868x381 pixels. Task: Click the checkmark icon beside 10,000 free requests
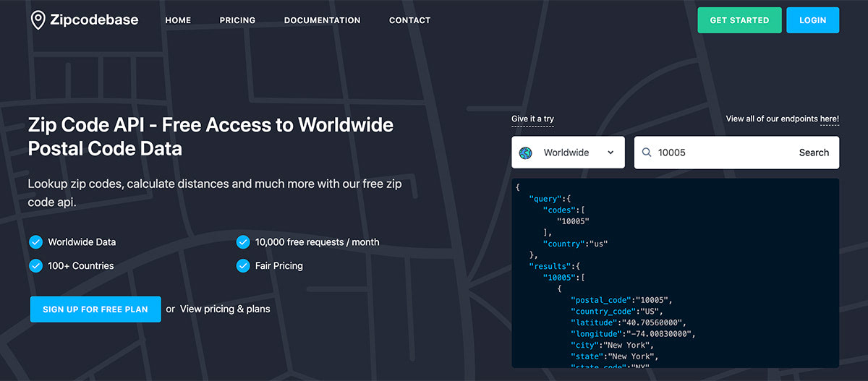243,241
